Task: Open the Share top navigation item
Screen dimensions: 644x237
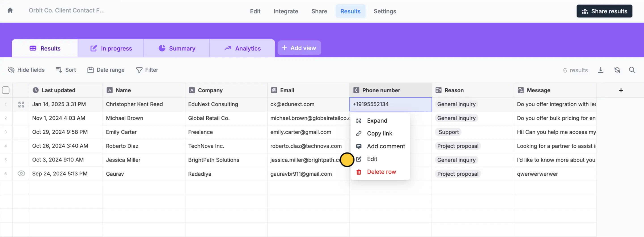Action: (319, 11)
